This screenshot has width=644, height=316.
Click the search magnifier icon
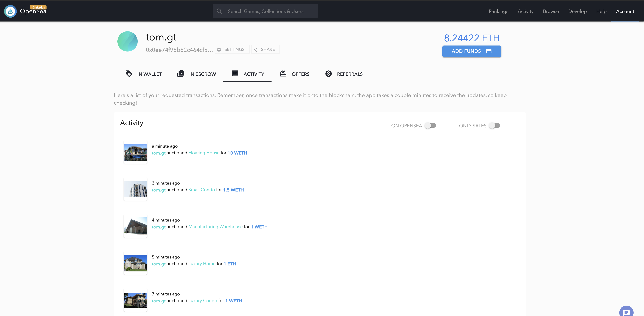tap(219, 11)
